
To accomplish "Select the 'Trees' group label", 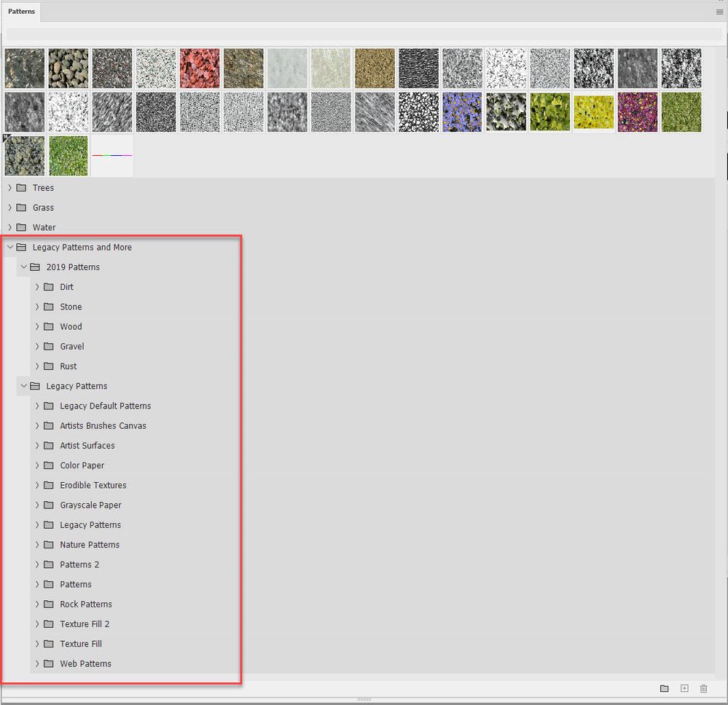I will [43, 188].
